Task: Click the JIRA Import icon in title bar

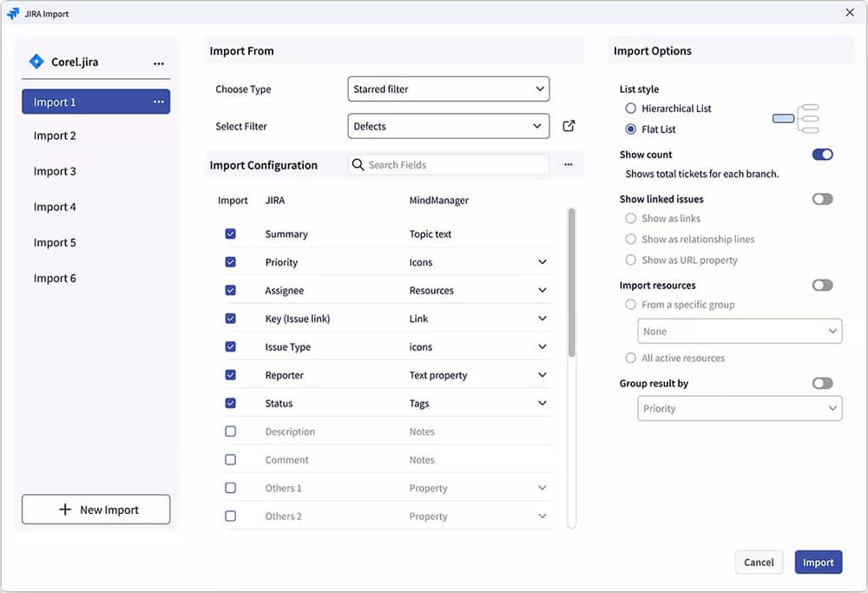Action: point(14,13)
